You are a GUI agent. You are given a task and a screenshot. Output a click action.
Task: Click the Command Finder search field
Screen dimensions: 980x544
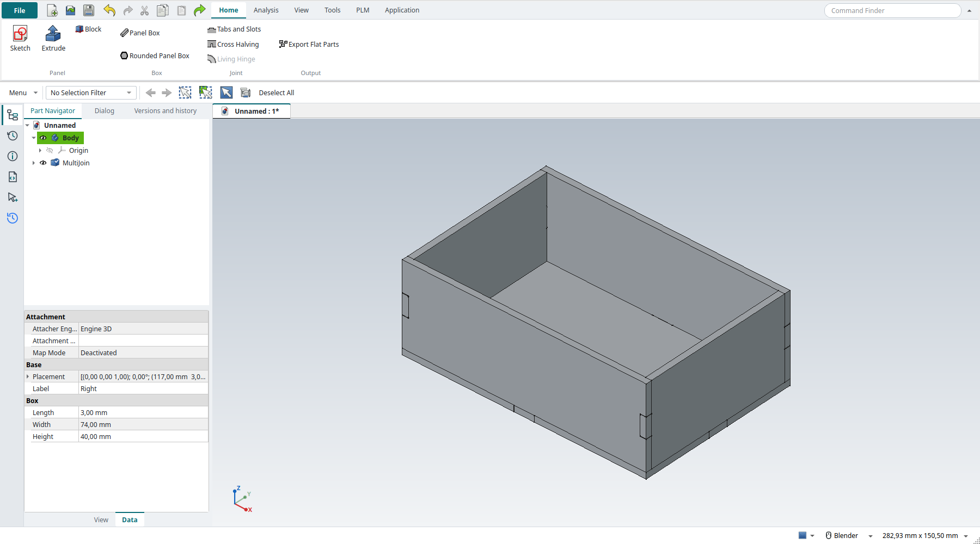pyautogui.click(x=893, y=11)
